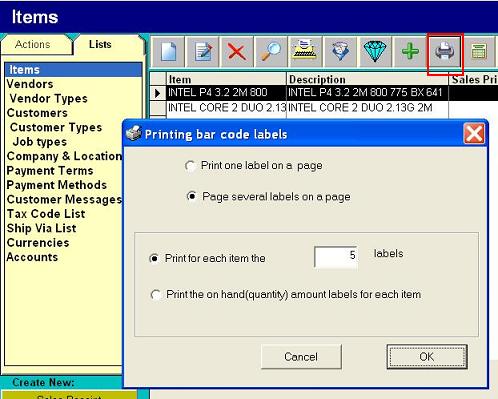This screenshot has width=498, height=399.
Task: Click the edit item pencil icon
Action: click(203, 52)
